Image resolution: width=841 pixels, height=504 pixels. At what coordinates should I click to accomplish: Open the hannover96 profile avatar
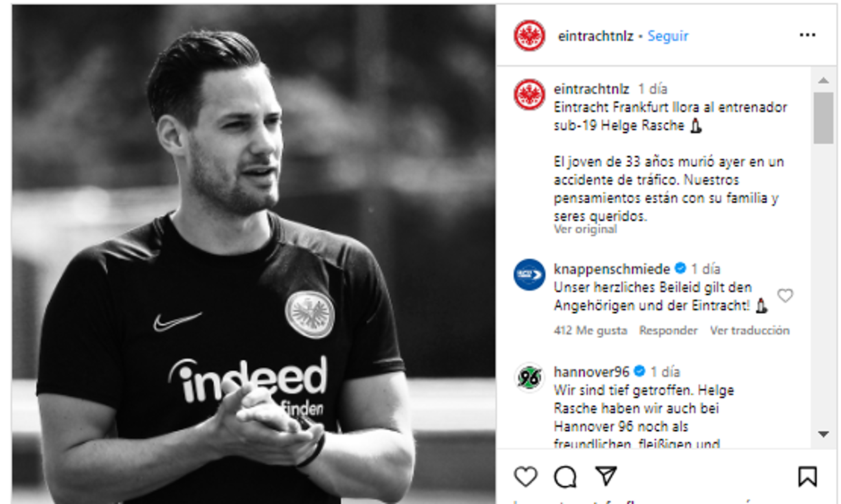click(530, 378)
